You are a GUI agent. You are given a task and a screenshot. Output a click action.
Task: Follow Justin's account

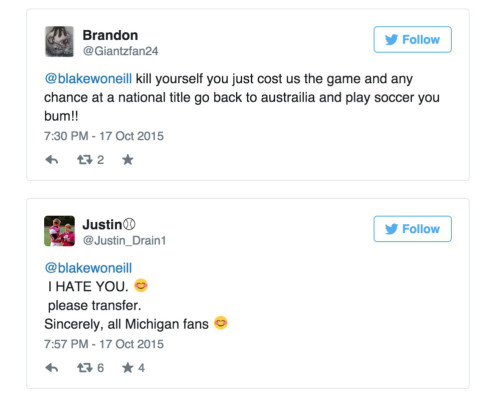point(412,229)
